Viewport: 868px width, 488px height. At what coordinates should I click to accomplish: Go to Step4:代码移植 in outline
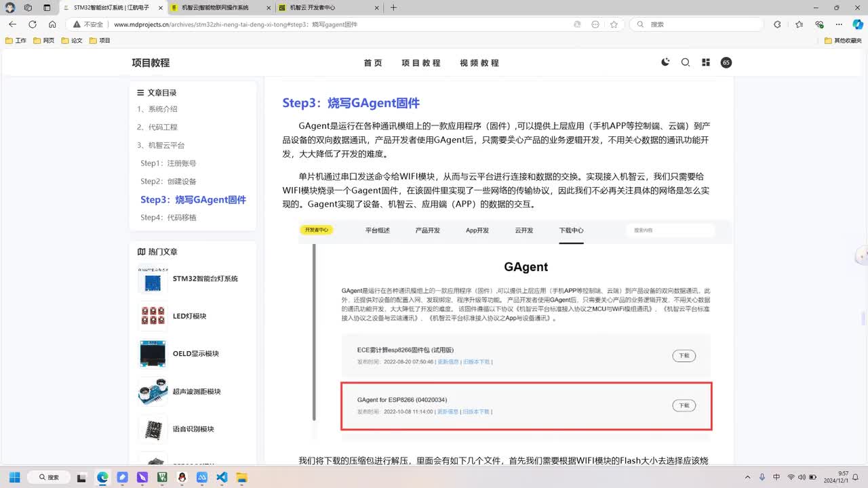[x=168, y=218]
